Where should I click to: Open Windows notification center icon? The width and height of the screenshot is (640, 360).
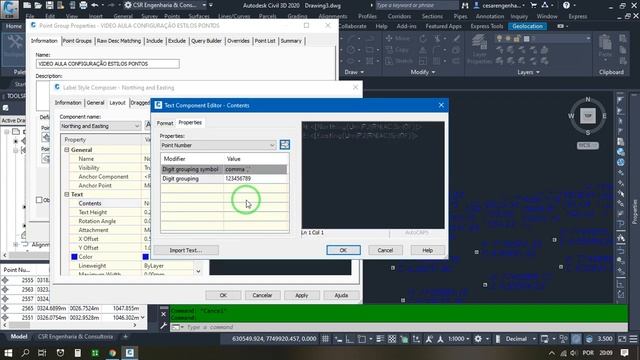(x=624, y=353)
